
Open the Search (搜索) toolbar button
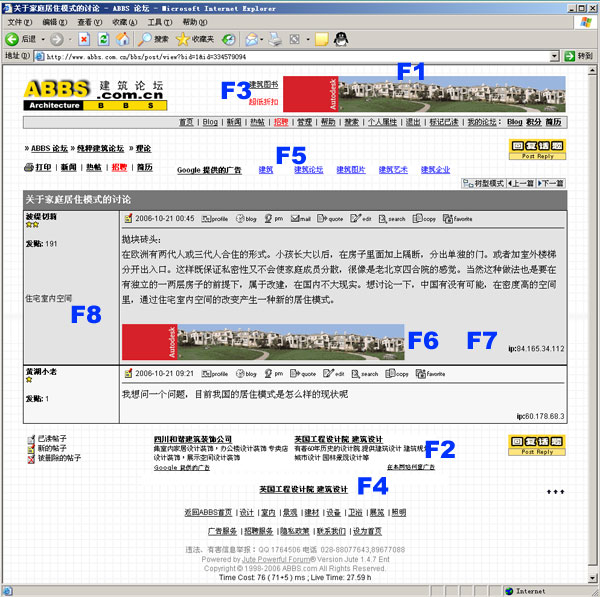coord(153,39)
